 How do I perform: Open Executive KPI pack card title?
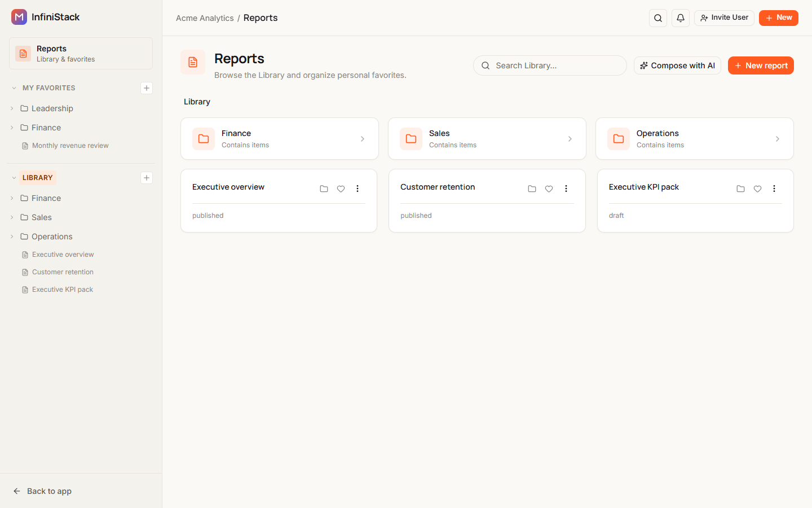644,187
